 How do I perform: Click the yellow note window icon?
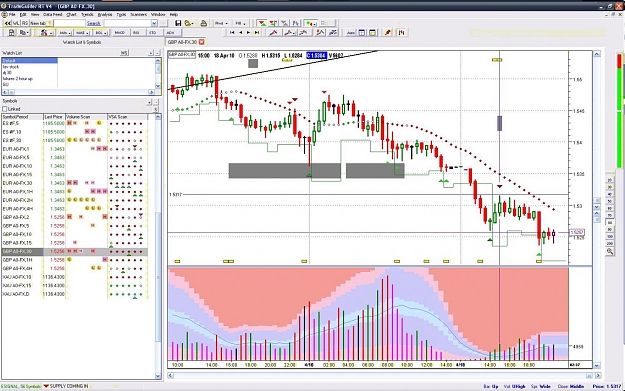click(x=373, y=33)
